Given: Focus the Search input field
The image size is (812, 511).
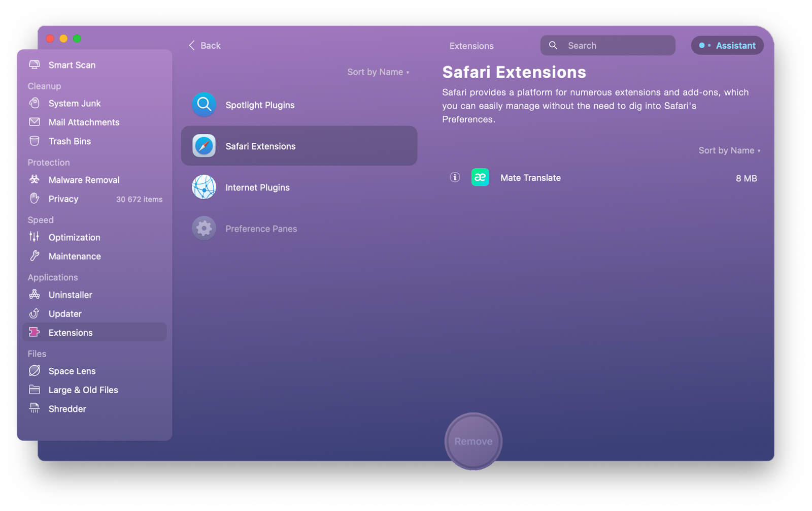Looking at the screenshot, I should (607, 45).
